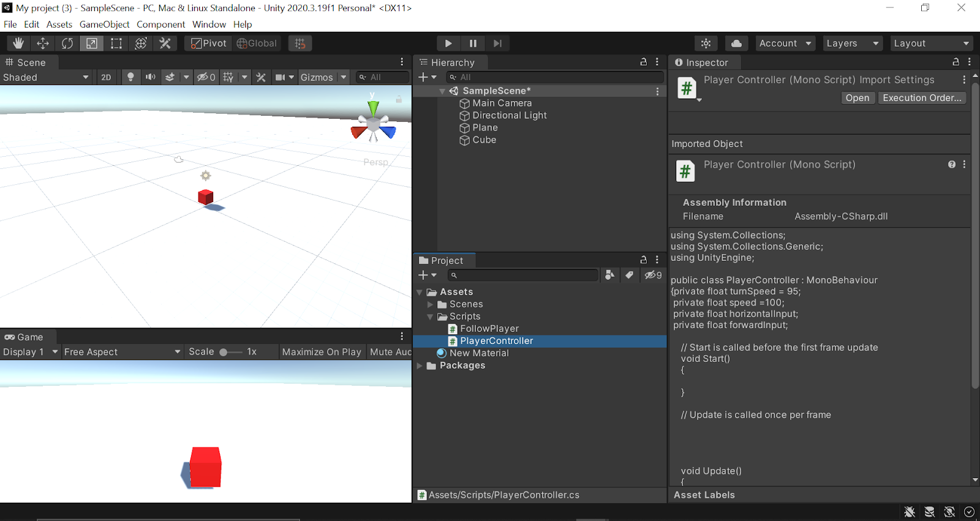980x521 pixels.
Task: Toggle grid snapping icon
Action: point(300,43)
